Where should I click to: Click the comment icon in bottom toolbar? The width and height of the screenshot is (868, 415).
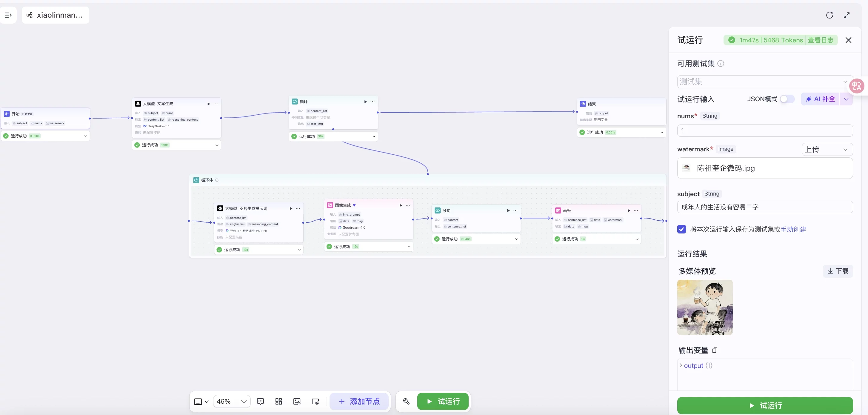[260, 402]
